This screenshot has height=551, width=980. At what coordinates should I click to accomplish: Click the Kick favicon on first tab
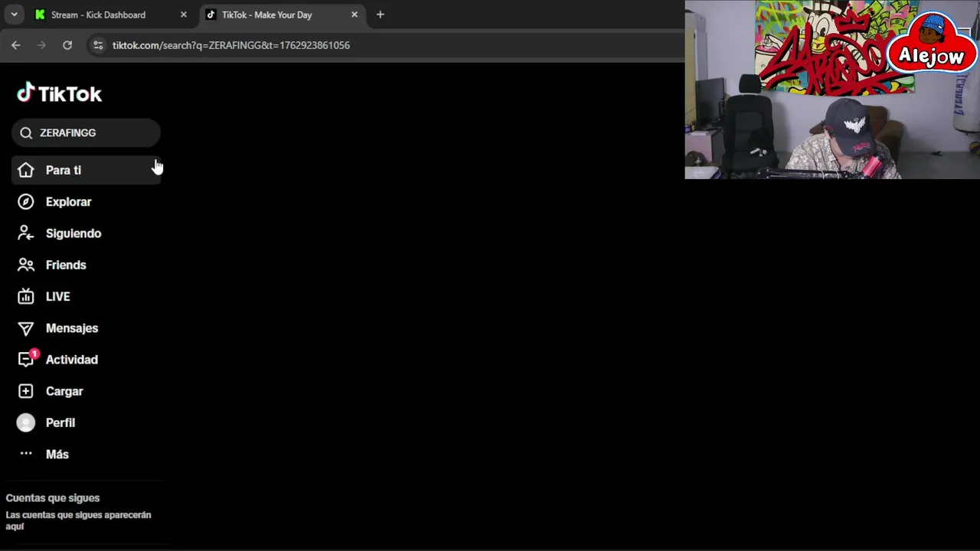tap(40, 15)
